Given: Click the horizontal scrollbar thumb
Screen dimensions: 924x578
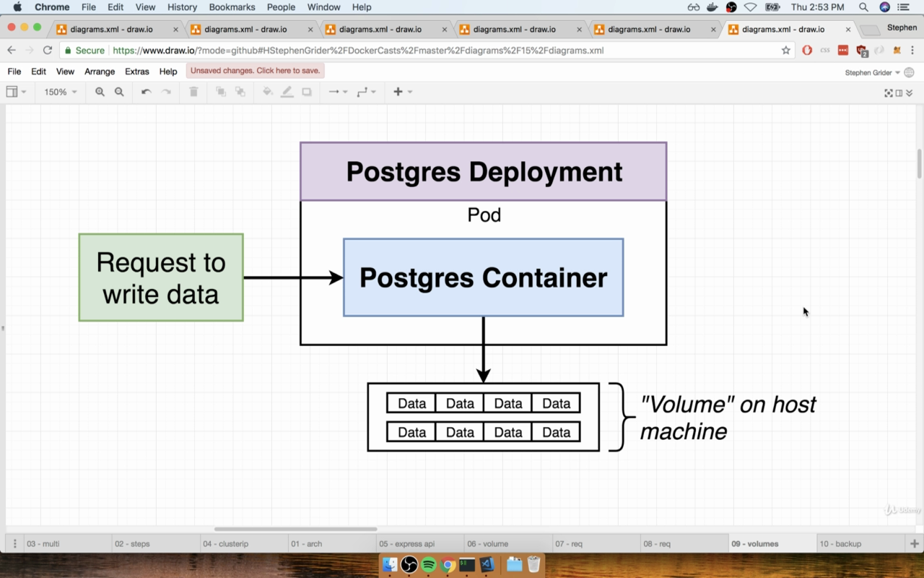Looking at the screenshot, I should (x=295, y=529).
